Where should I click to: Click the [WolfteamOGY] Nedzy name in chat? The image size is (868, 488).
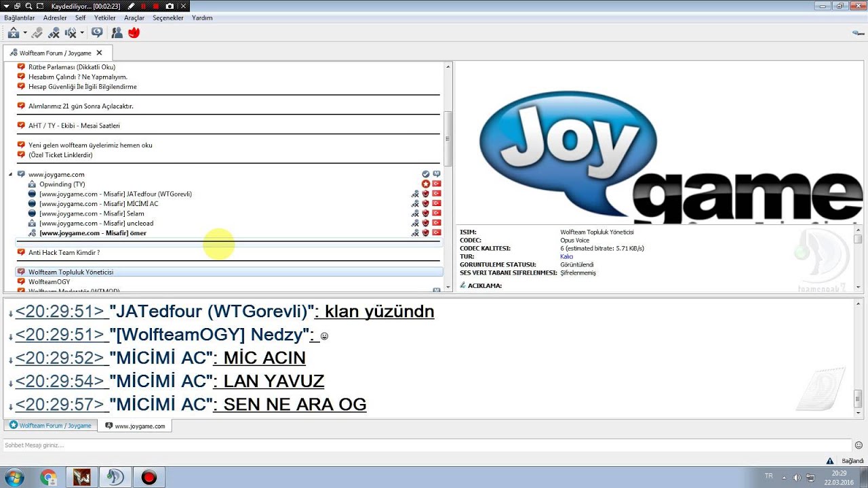[211, 335]
